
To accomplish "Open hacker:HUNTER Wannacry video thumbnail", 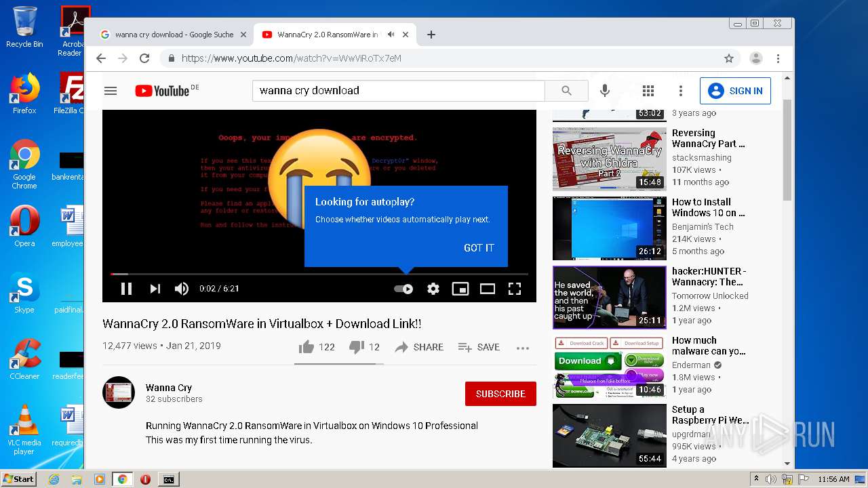I will point(610,298).
